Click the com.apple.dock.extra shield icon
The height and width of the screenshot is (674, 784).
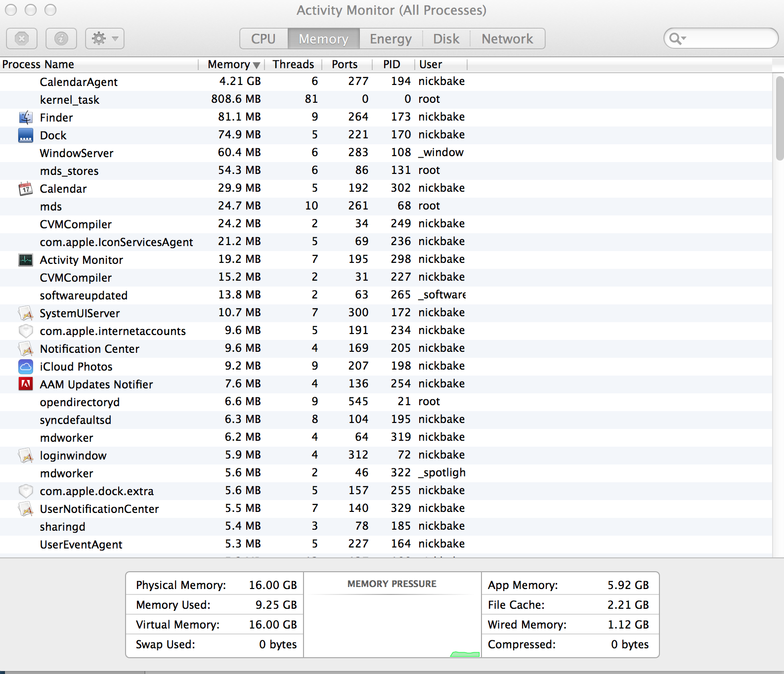click(26, 491)
